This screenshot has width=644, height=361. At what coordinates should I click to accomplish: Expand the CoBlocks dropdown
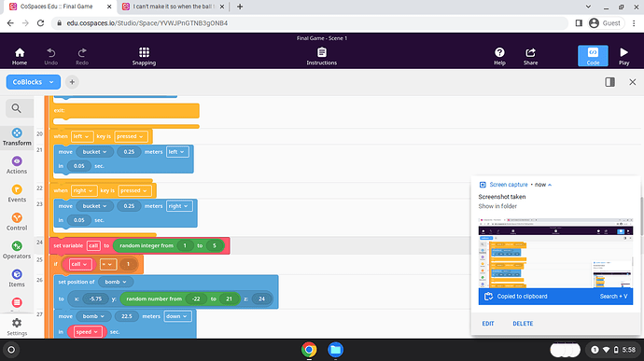[34, 82]
